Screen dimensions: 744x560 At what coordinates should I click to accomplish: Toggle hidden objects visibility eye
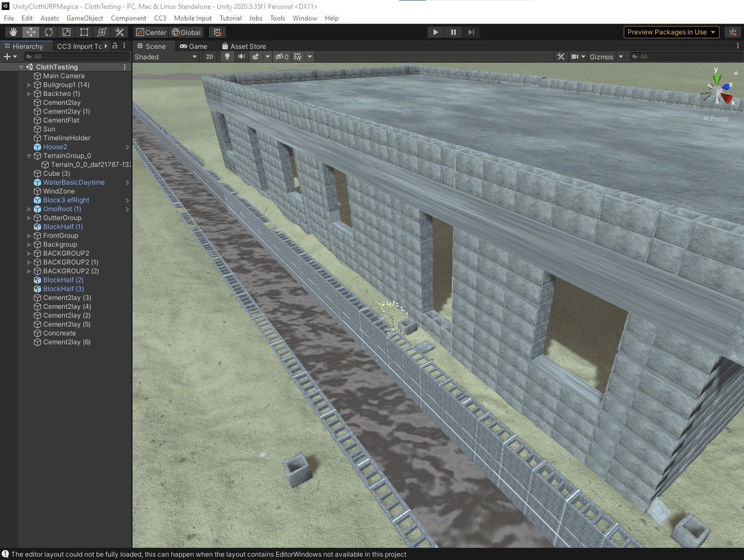click(x=282, y=56)
